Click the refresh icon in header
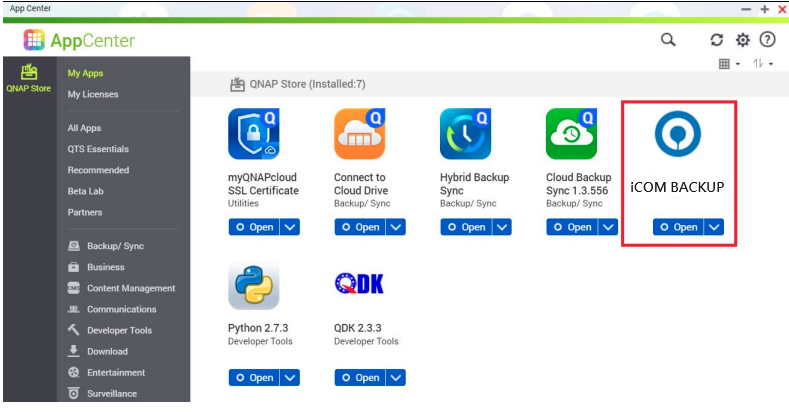The image size is (789, 412). click(717, 40)
